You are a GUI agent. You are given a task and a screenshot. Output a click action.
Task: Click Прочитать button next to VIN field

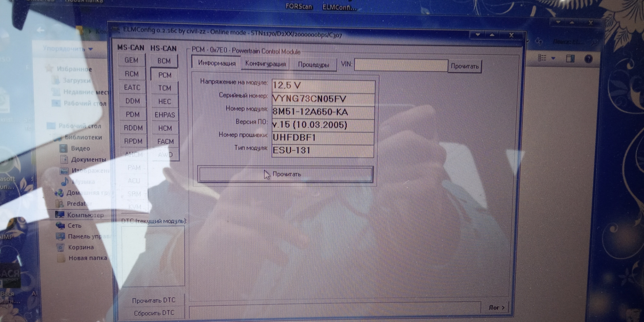coord(465,66)
